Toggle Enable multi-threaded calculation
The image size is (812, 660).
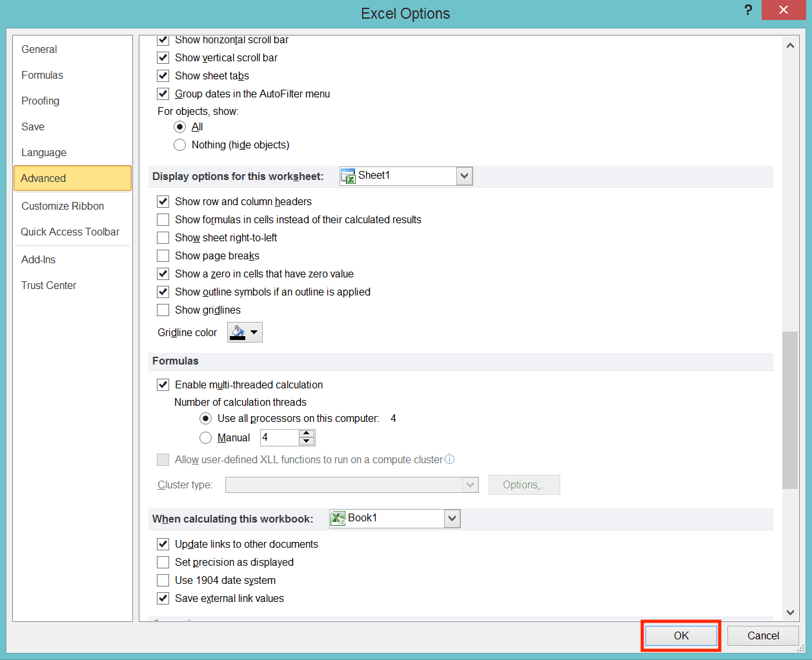pyautogui.click(x=163, y=385)
